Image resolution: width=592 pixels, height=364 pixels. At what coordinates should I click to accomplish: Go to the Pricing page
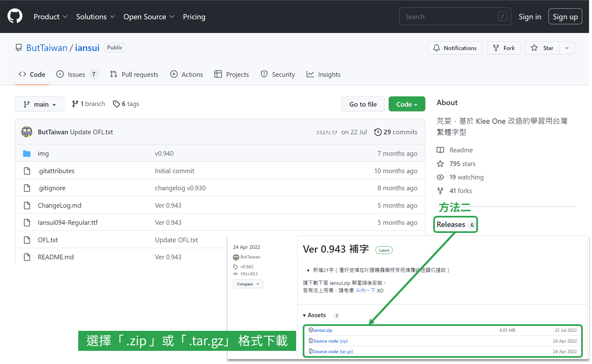tap(194, 16)
